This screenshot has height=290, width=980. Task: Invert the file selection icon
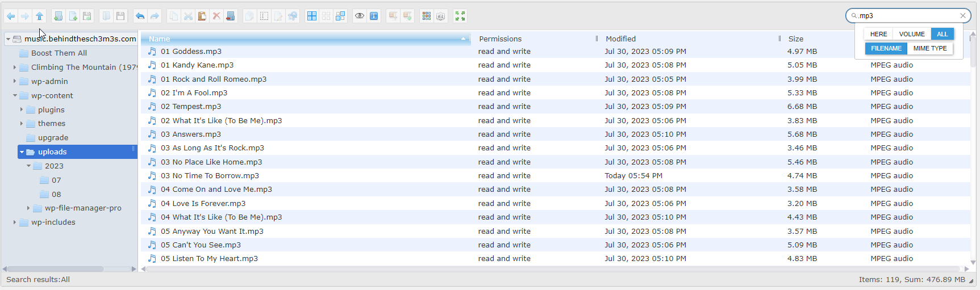340,16
